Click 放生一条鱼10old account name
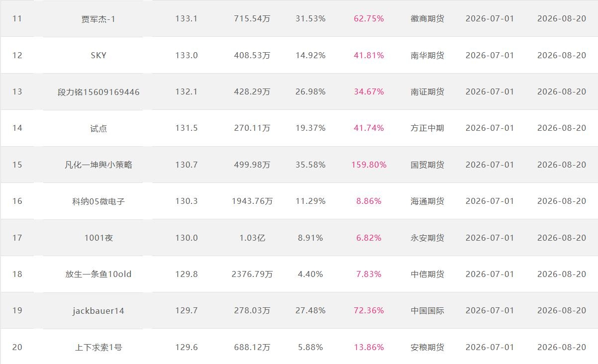Screen dimensions: 598x364 click(99, 274)
